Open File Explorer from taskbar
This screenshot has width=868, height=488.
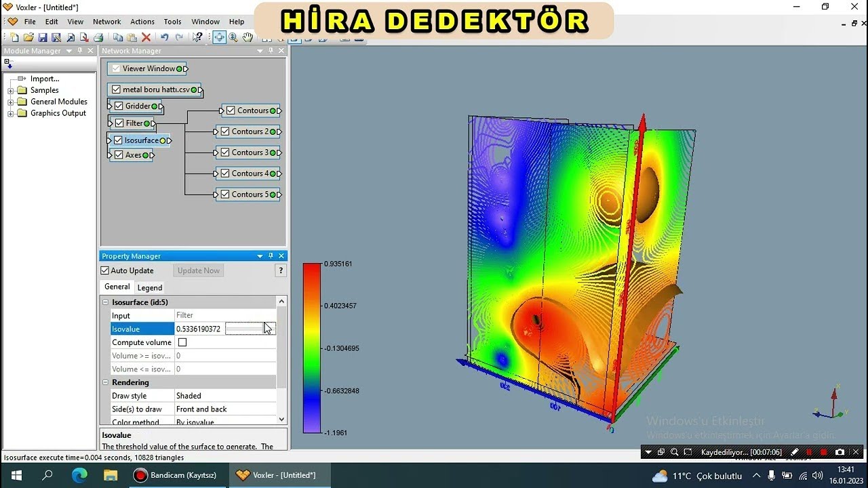point(111,475)
